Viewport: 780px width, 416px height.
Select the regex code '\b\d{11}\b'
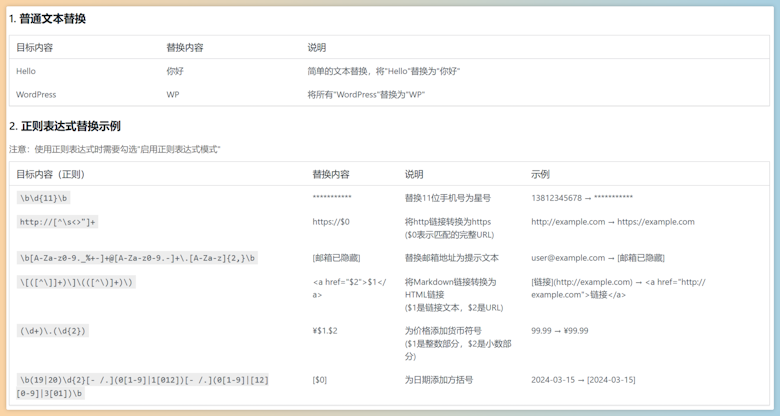[x=43, y=198]
